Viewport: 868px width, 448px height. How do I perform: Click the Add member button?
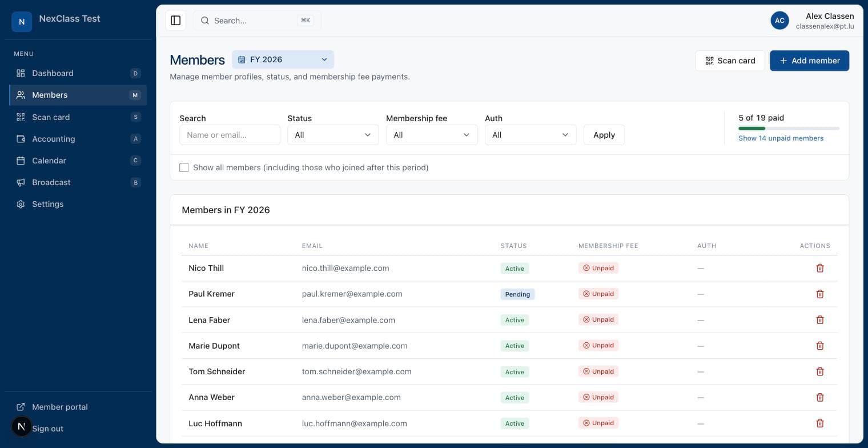[x=809, y=61]
